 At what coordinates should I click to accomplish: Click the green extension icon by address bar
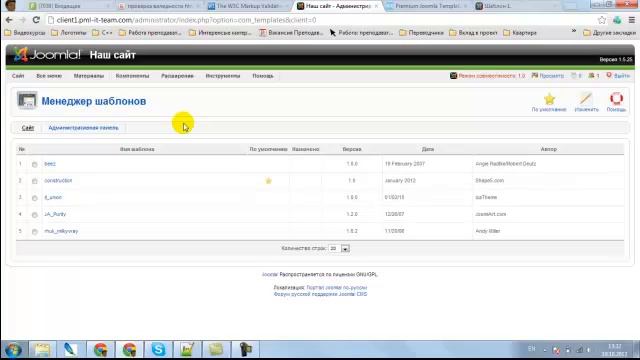click(x=617, y=20)
